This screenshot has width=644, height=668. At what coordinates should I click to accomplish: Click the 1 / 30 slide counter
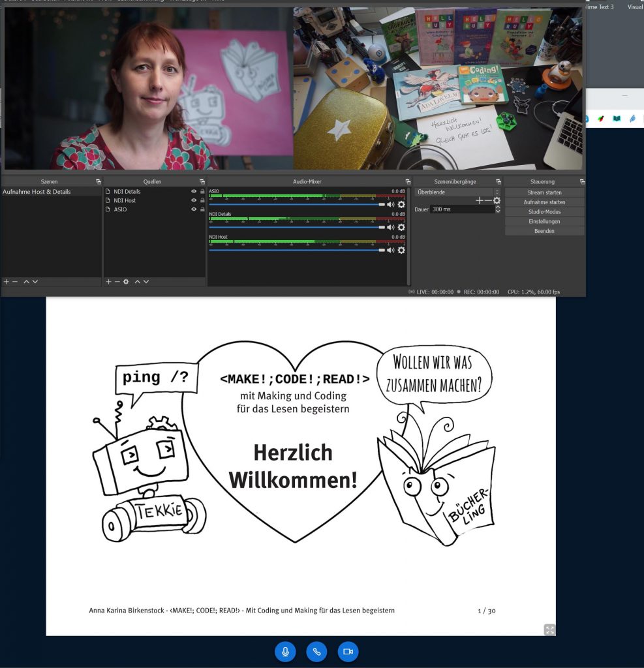487,611
